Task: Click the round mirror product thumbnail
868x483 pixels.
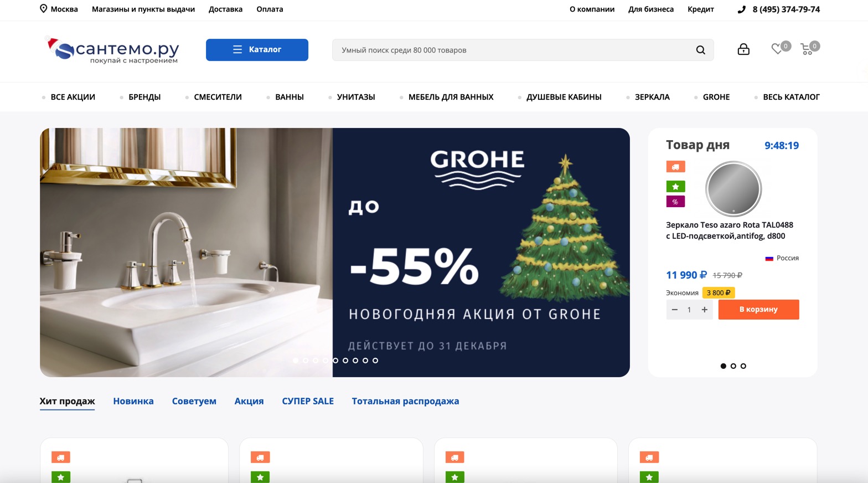Action: (733, 189)
